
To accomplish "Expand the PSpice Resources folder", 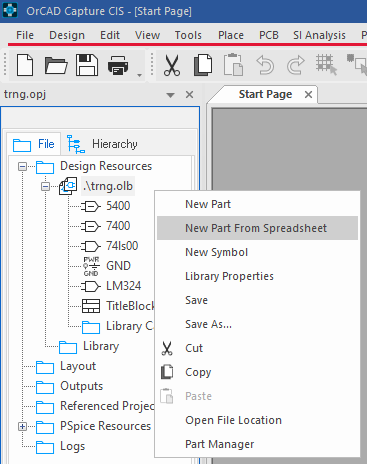I will coord(22,426).
